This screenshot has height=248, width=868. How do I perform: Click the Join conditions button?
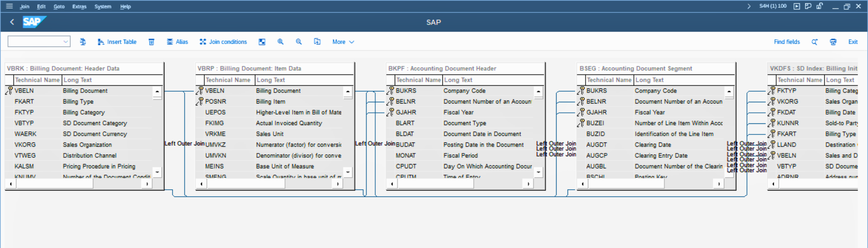(223, 42)
